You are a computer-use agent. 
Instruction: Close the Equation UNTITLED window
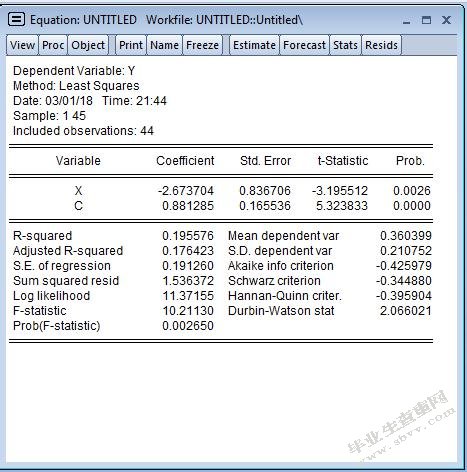coord(446,20)
